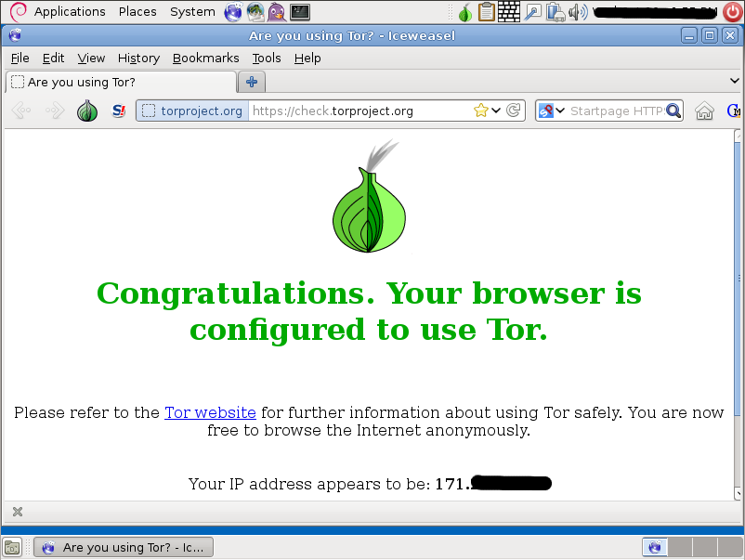Expand the list all tabs arrow
Screen dimensions: 745x560
(x=735, y=81)
